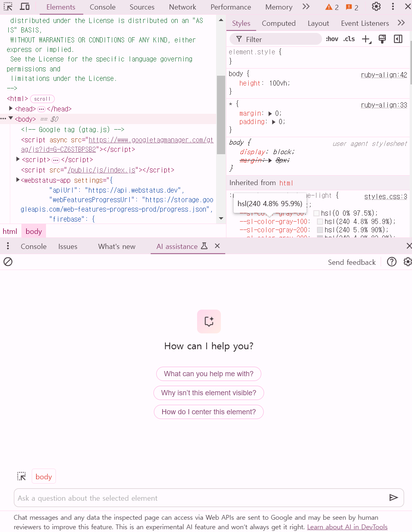Open the Computed styles tab
Image resolution: width=412 pixels, height=532 pixels.
pos(278,23)
